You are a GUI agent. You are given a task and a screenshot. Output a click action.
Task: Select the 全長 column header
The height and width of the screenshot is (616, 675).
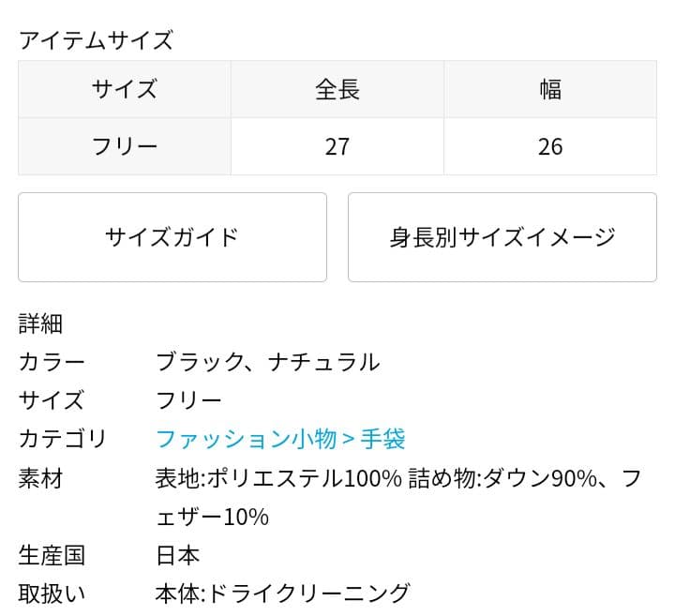[x=337, y=90]
